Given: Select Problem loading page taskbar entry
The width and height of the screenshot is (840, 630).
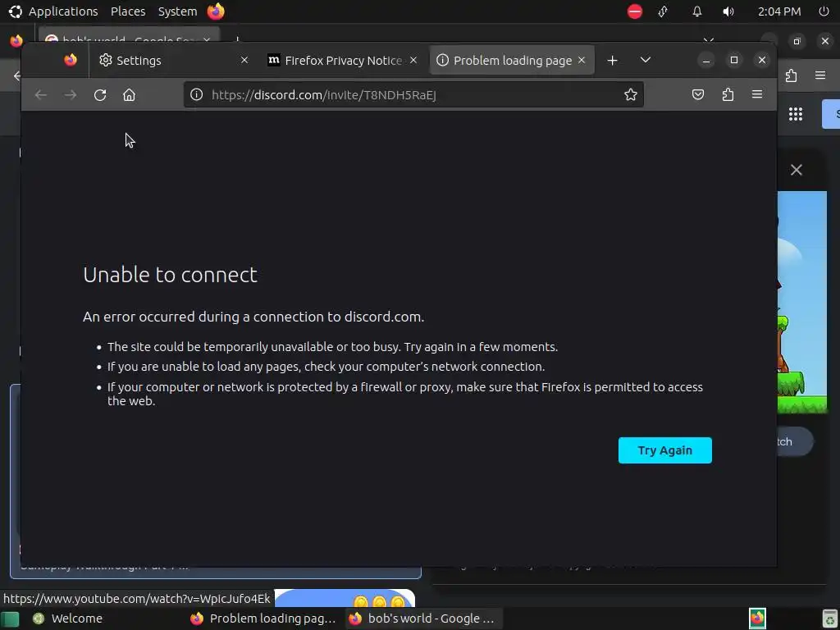Looking at the screenshot, I should pyautogui.click(x=265, y=619).
